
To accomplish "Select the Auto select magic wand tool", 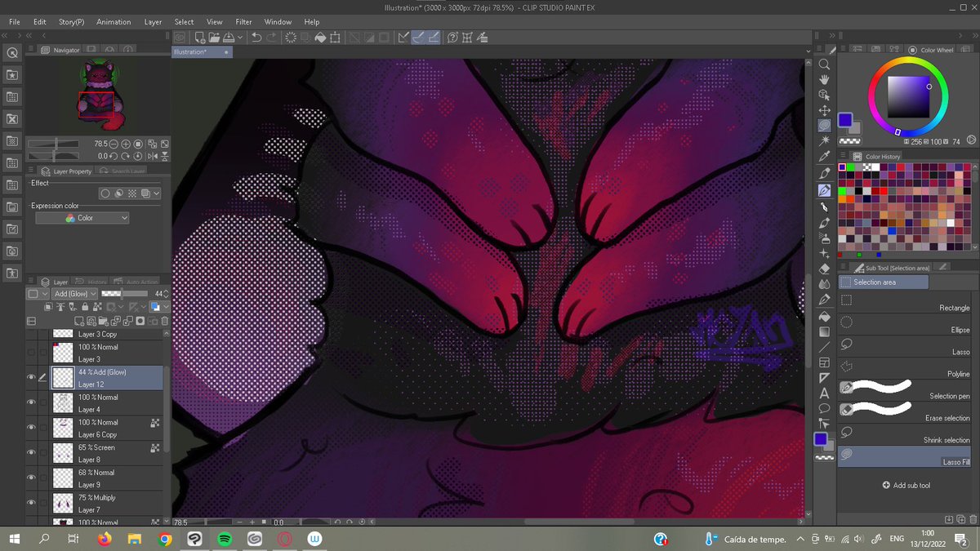I will tap(825, 141).
